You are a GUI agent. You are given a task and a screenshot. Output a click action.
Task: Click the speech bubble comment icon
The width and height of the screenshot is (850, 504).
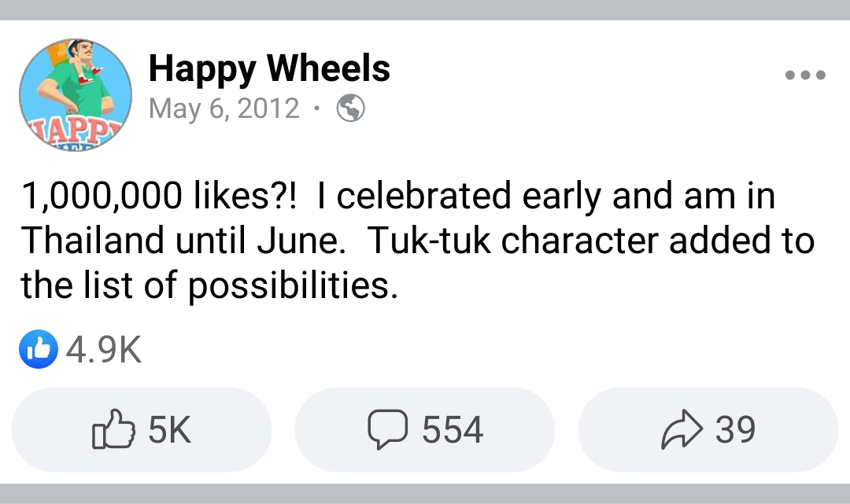coord(389,429)
